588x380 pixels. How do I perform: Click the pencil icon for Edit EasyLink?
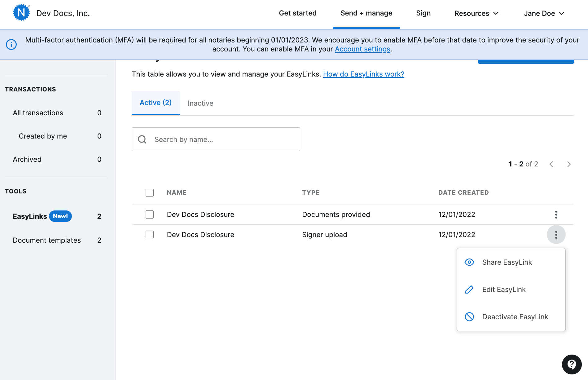tap(469, 289)
